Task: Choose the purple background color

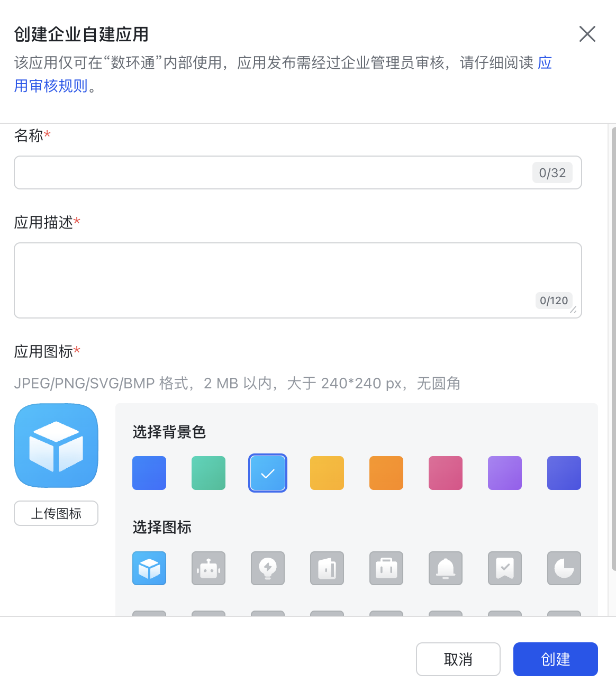Action: [505, 473]
